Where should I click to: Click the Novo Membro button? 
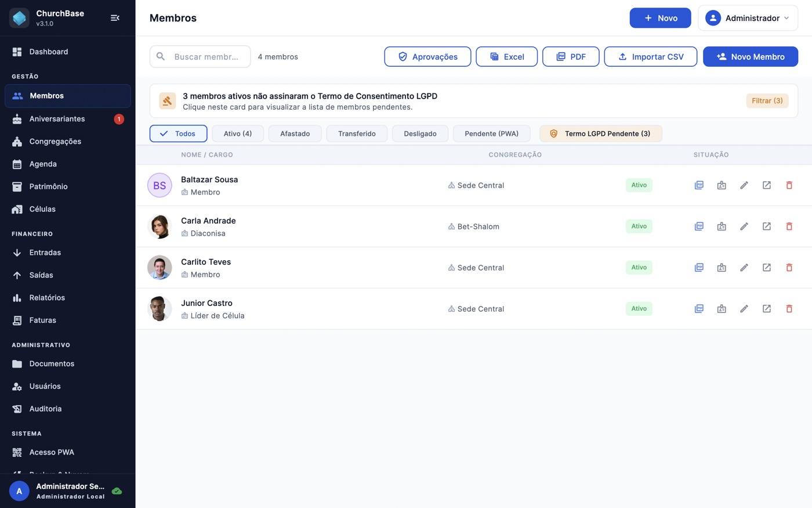pyautogui.click(x=751, y=57)
